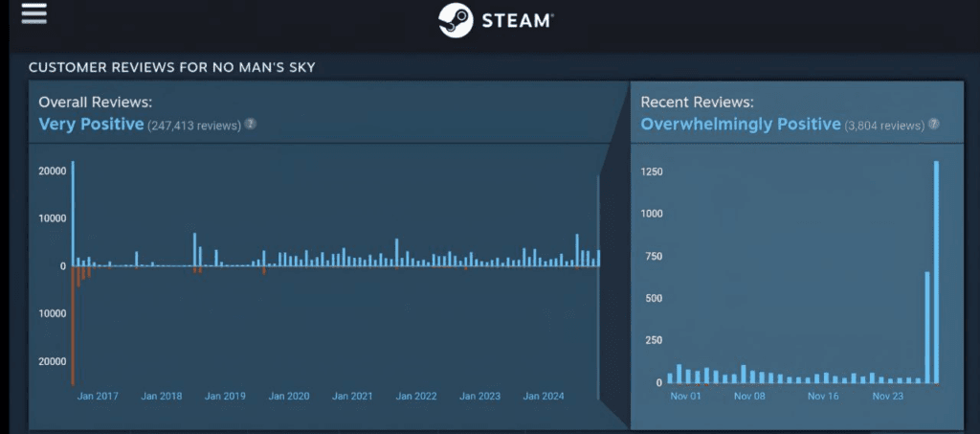The width and height of the screenshot is (980, 434).
Task: Open help icon beside recent review count
Action: [933, 125]
